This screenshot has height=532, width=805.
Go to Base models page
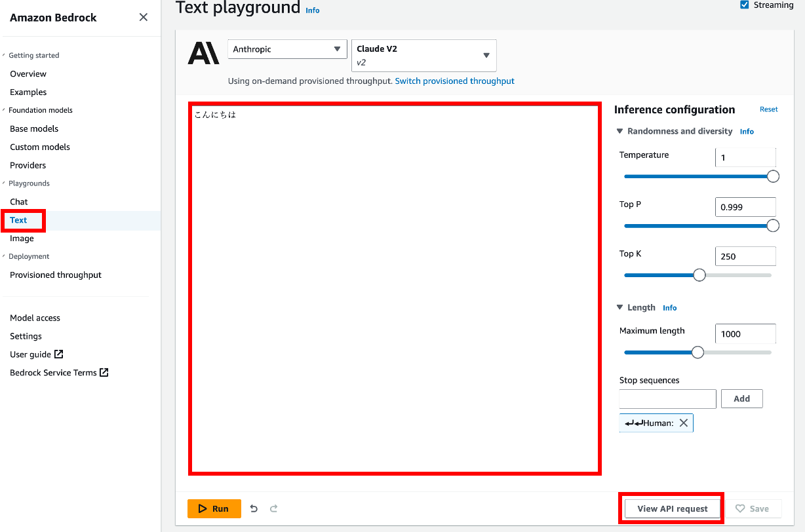click(34, 129)
